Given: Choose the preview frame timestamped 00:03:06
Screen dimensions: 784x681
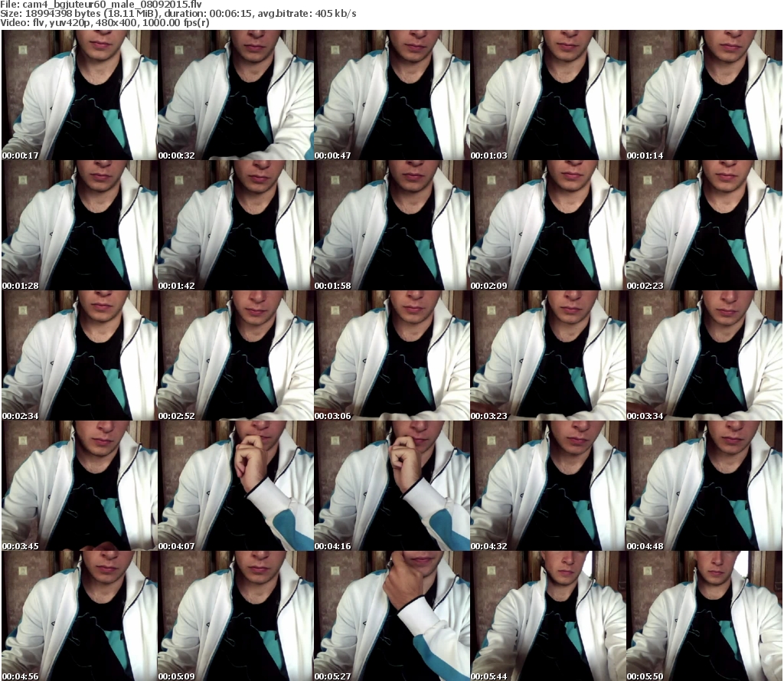Looking at the screenshot, I should click(x=392, y=355).
